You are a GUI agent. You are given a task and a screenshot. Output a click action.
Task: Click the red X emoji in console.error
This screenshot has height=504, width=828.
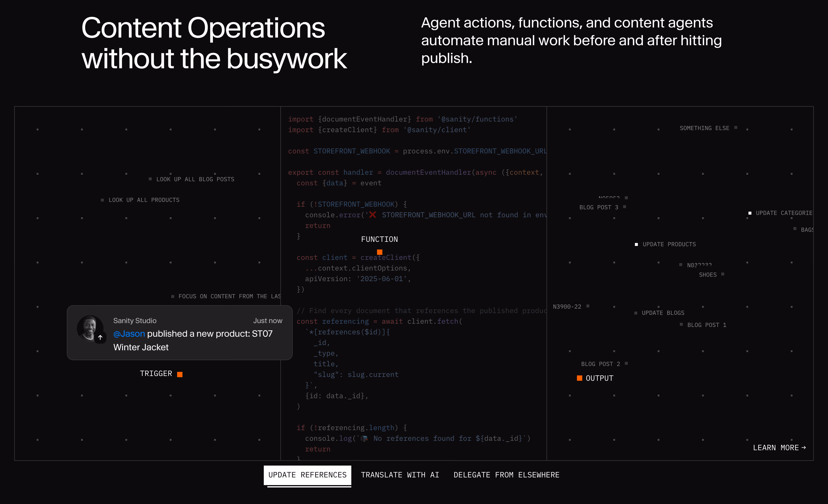coord(372,215)
